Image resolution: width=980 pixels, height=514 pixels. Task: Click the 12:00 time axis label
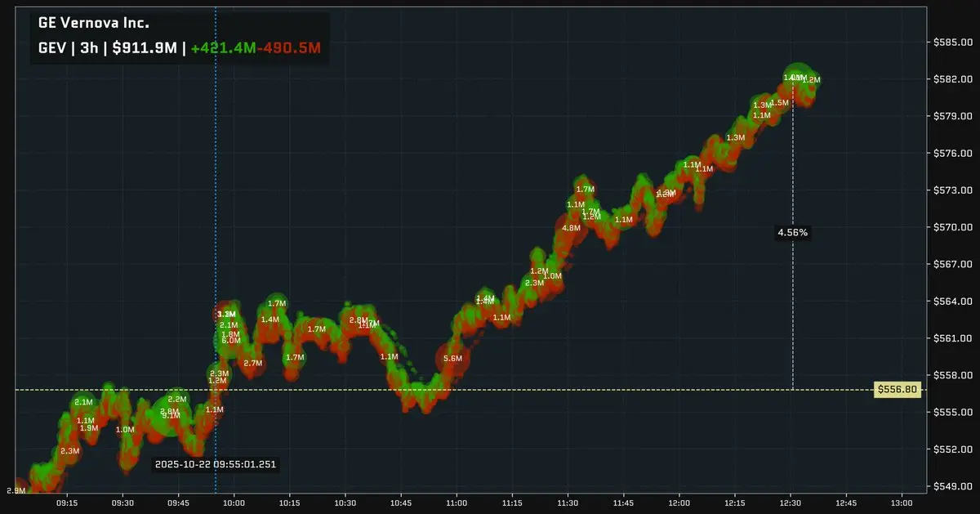679,504
